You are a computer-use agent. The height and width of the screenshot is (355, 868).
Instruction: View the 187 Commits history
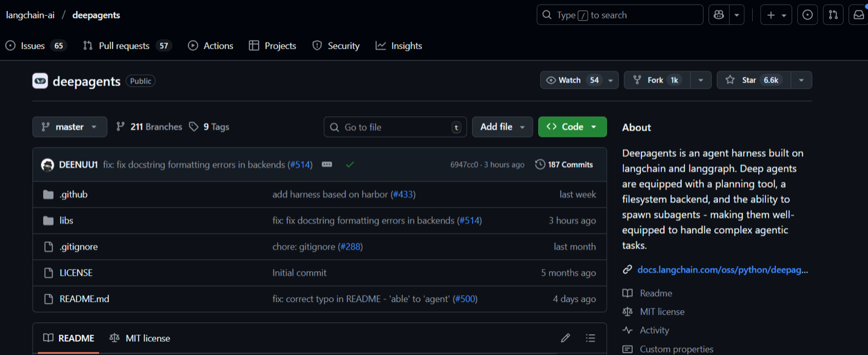[564, 164]
